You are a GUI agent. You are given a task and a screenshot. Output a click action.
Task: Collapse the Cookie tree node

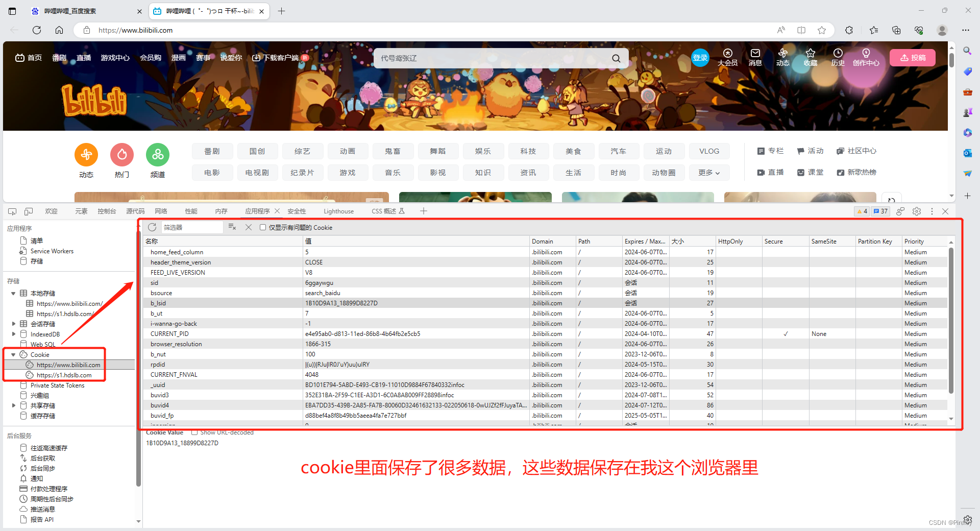coord(13,355)
